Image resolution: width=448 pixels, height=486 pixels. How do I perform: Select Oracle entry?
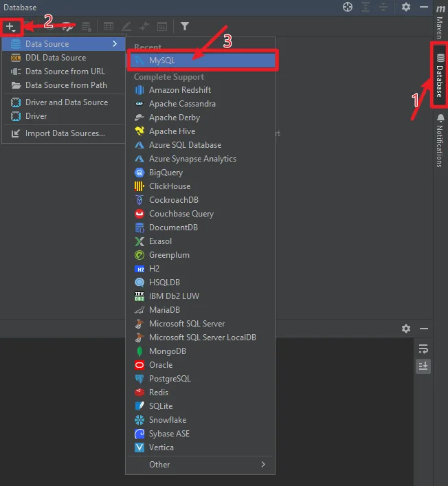tap(200, 365)
